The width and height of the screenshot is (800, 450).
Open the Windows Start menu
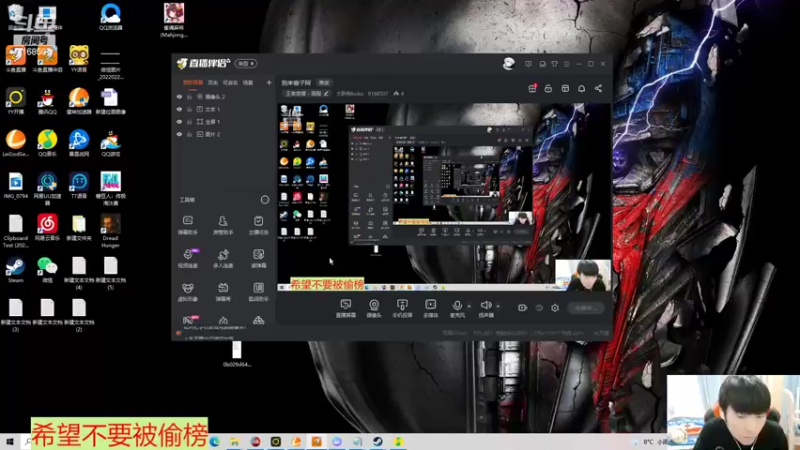10,441
